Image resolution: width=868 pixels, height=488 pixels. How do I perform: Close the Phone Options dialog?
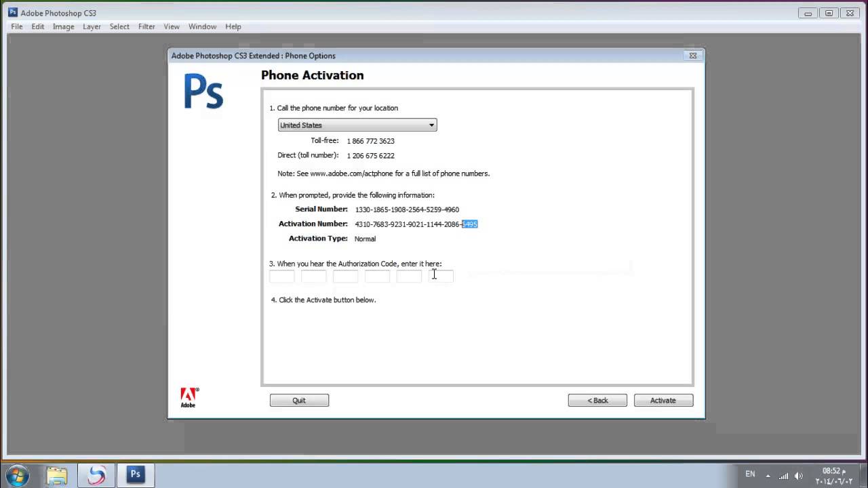[692, 56]
